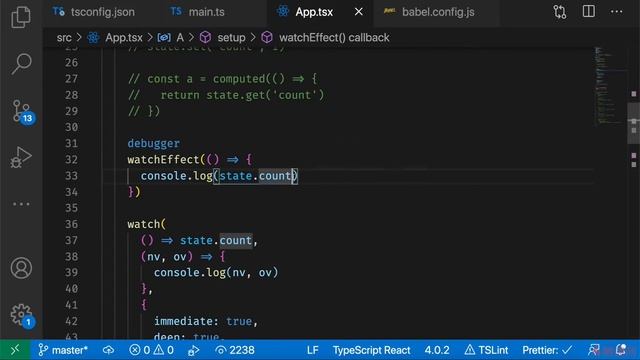The height and width of the screenshot is (360, 640).
Task: Change LF end of line sequence
Action: click(x=313, y=350)
